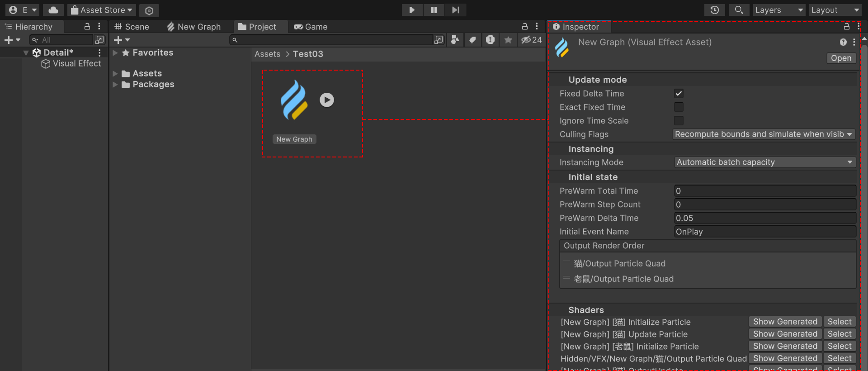The height and width of the screenshot is (371, 868).
Task: Open the Instancing Mode dropdown
Action: pyautogui.click(x=764, y=162)
